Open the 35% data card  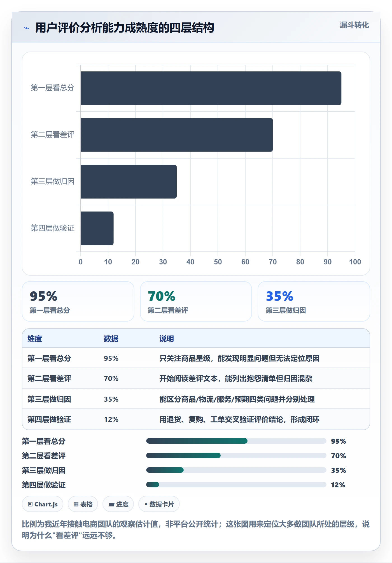314,301
